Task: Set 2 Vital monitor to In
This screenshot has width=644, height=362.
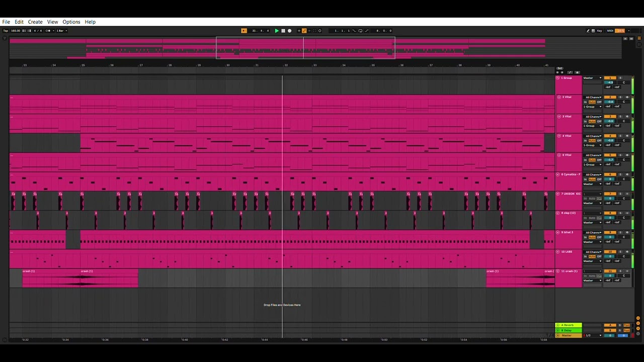Action: tap(585, 102)
